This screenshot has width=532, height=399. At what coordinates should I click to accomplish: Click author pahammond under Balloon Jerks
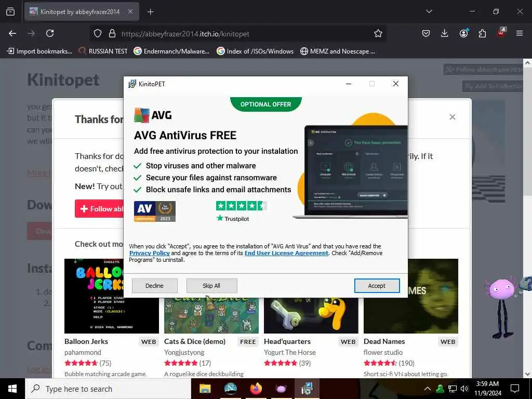tap(83, 353)
